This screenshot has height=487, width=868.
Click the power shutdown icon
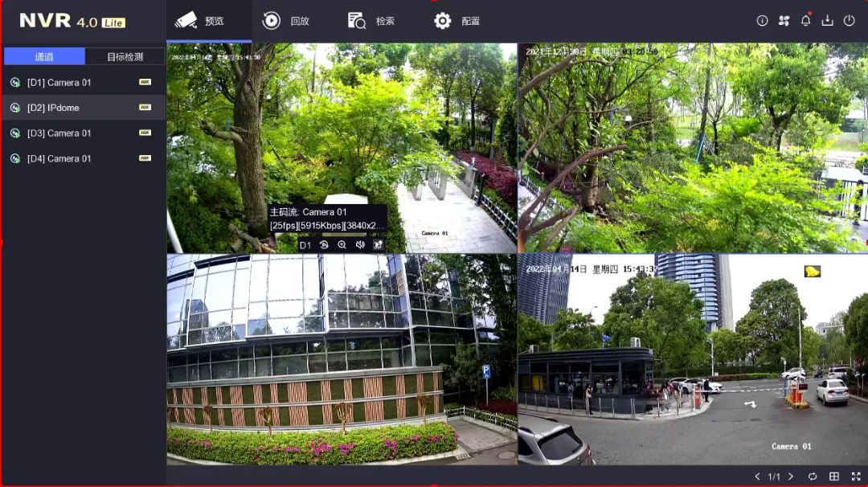pyautogui.click(x=849, y=21)
